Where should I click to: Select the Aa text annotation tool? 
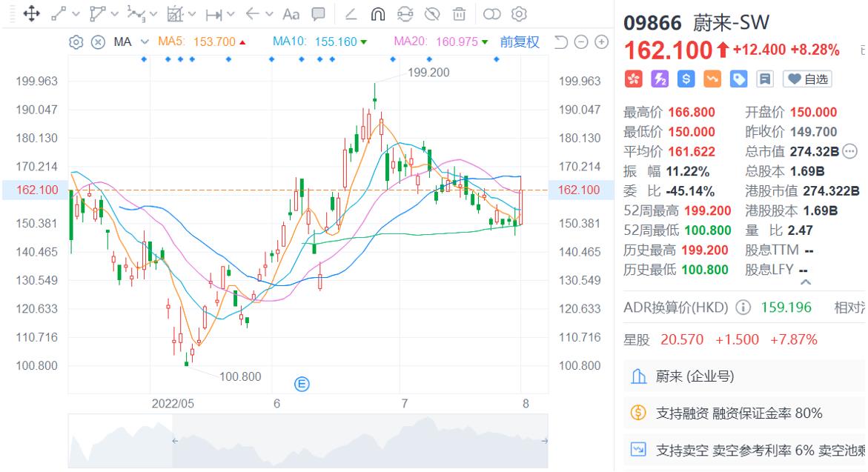coord(291,13)
